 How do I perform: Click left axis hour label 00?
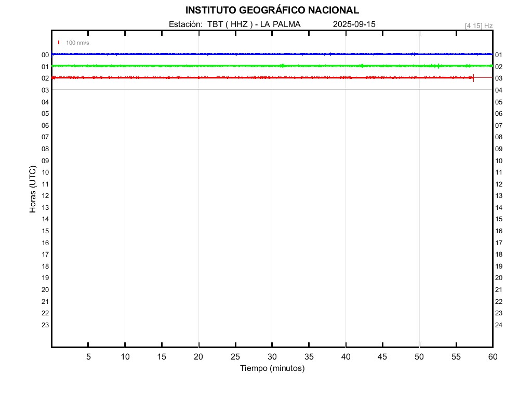[x=45, y=55]
